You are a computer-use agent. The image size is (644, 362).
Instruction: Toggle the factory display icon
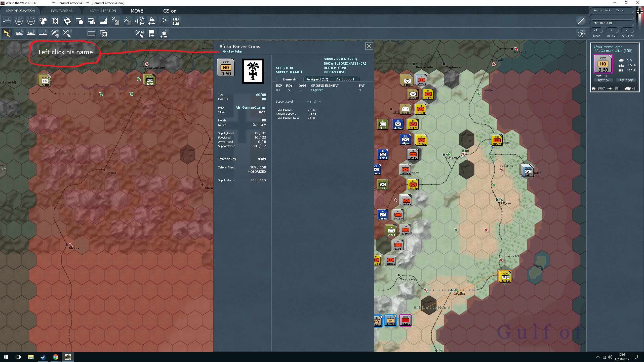coord(103,21)
